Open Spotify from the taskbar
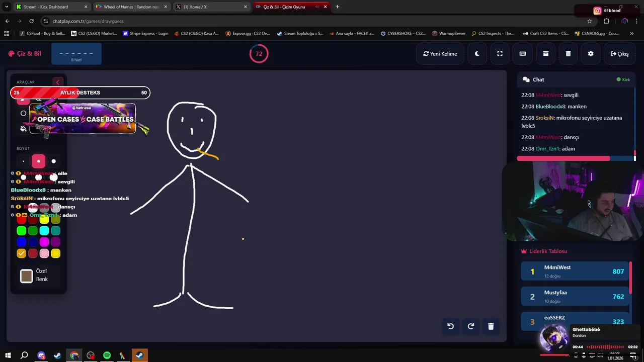Image resolution: width=644 pixels, height=362 pixels. tap(107, 355)
